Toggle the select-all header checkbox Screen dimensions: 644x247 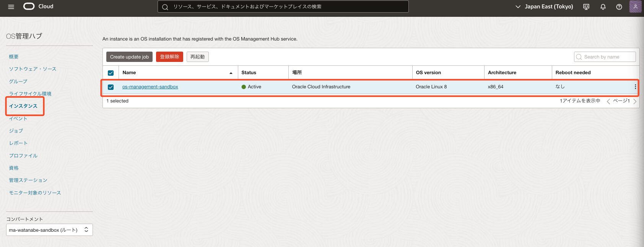(x=111, y=73)
